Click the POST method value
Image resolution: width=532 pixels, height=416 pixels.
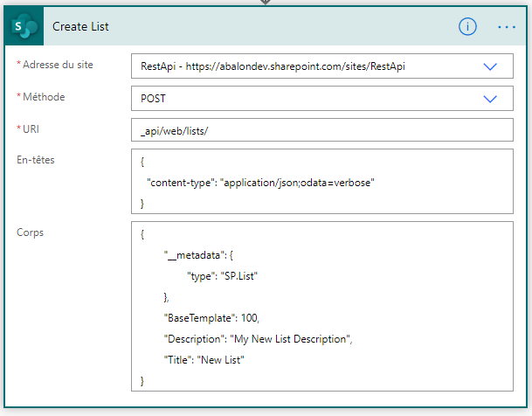(153, 99)
